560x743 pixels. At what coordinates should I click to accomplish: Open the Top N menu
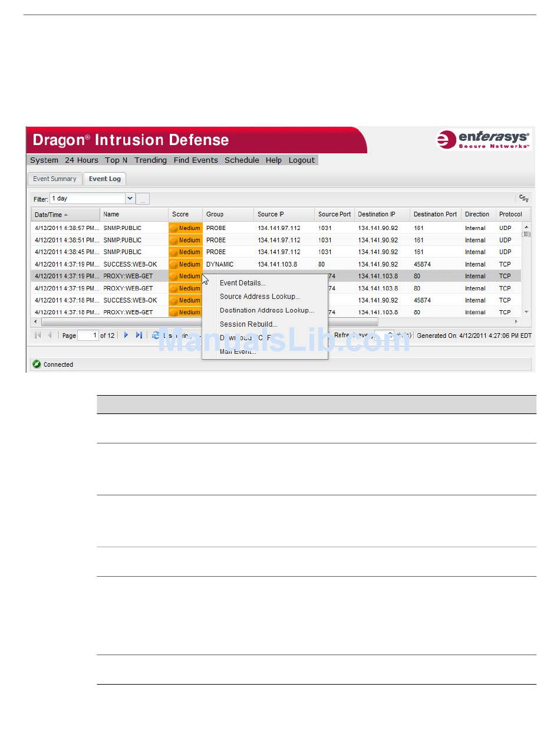pos(116,160)
